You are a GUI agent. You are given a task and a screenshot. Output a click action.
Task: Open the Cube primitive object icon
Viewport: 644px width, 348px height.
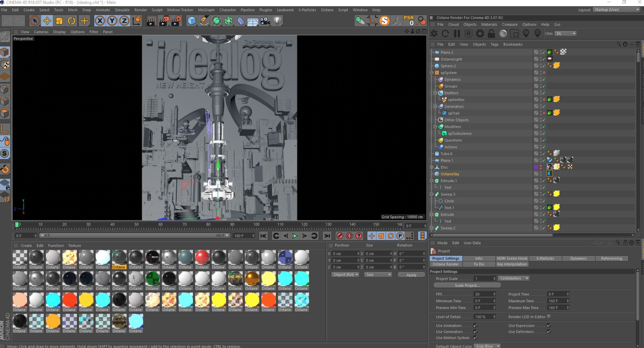click(x=192, y=21)
